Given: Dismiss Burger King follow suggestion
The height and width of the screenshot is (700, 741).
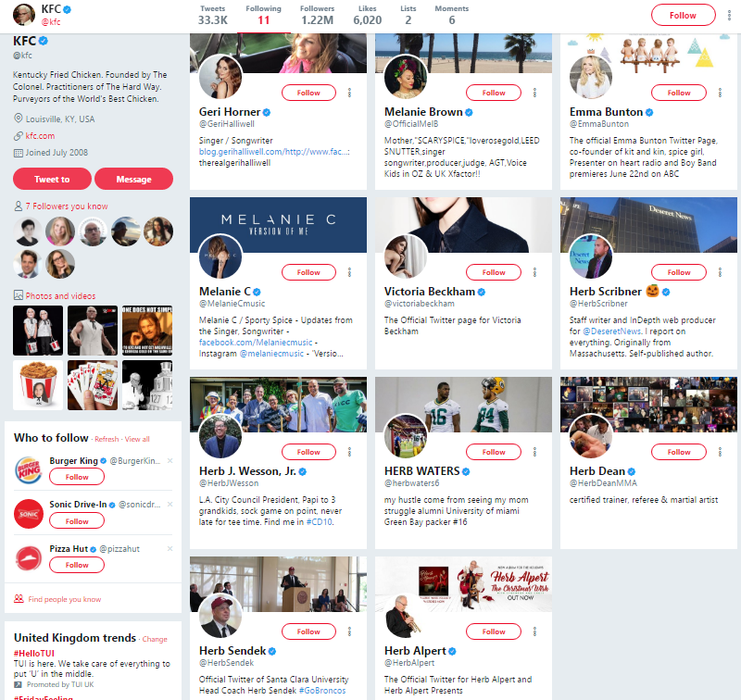Looking at the screenshot, I should pos(170,460).
